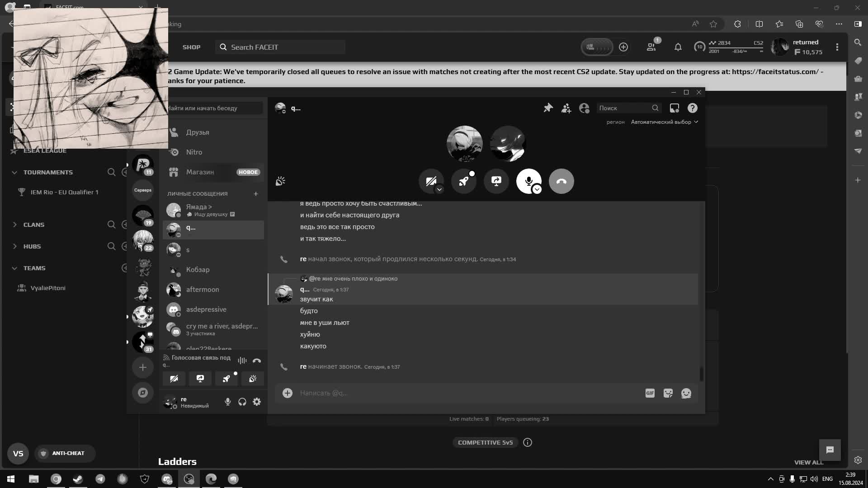The height and width of the screenshot is (488, 868).
Task: Open Серверы folder in server list
Action: pos(143,190)
